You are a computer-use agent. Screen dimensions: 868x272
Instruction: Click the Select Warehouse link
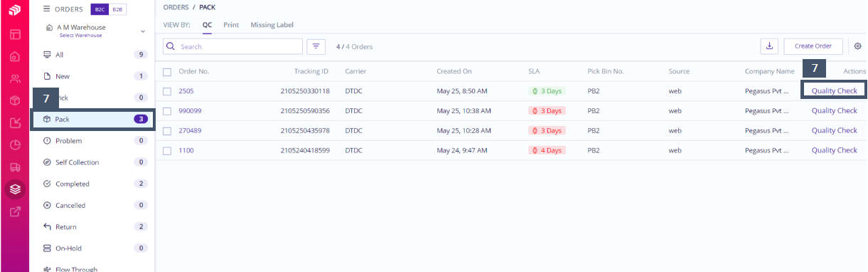pos(80,36)
